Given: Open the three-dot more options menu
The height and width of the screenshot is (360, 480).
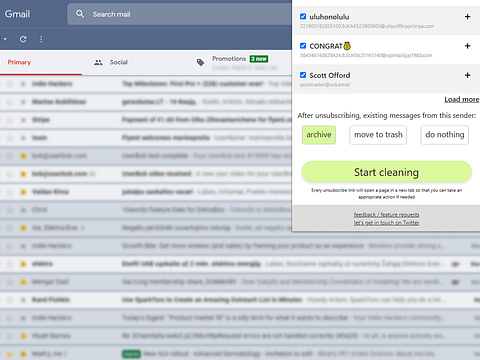Looking at the screenshot, I should 41,39.
